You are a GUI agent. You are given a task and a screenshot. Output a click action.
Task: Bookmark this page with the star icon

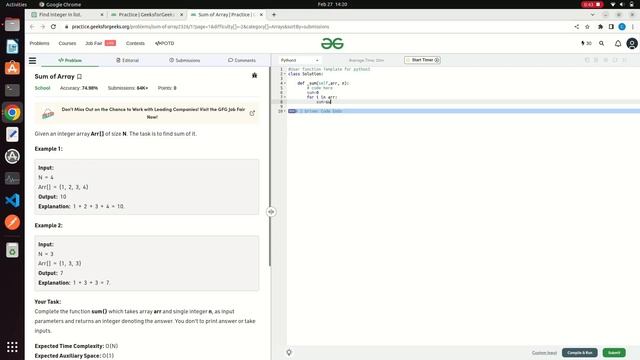tap(587, 27)
